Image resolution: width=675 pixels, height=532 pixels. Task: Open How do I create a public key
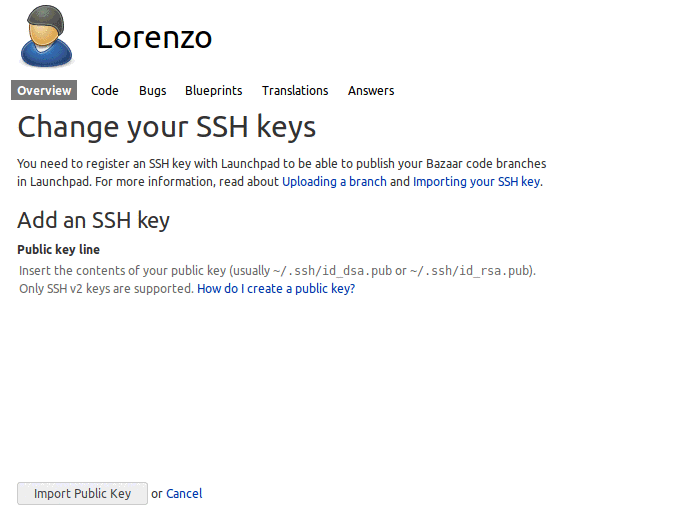tap(276, 288)
